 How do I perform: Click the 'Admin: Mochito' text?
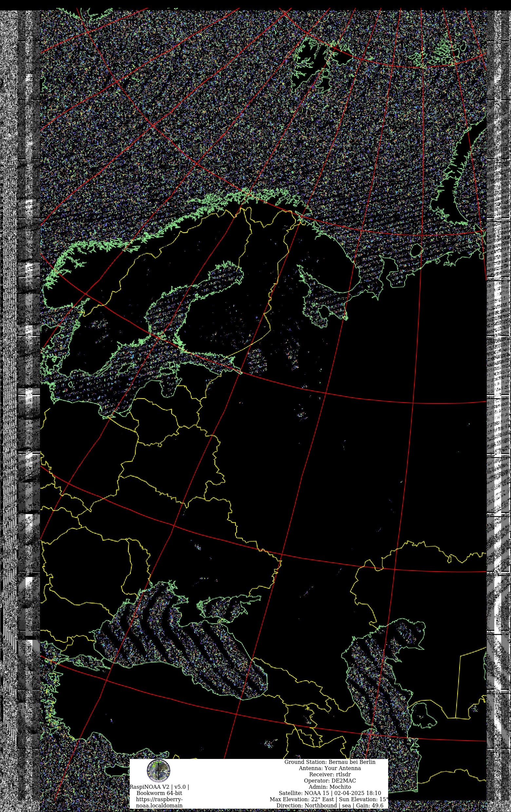[x=330, y=787]
